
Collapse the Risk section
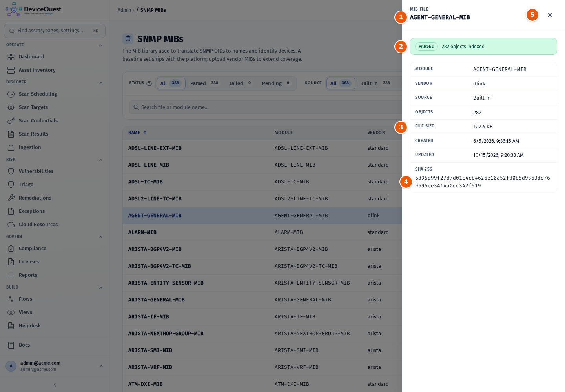click(101, 160)
